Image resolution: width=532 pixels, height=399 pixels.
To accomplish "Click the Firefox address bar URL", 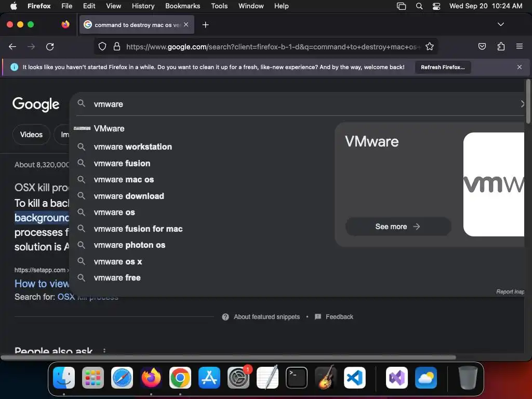I will (273, 46).
